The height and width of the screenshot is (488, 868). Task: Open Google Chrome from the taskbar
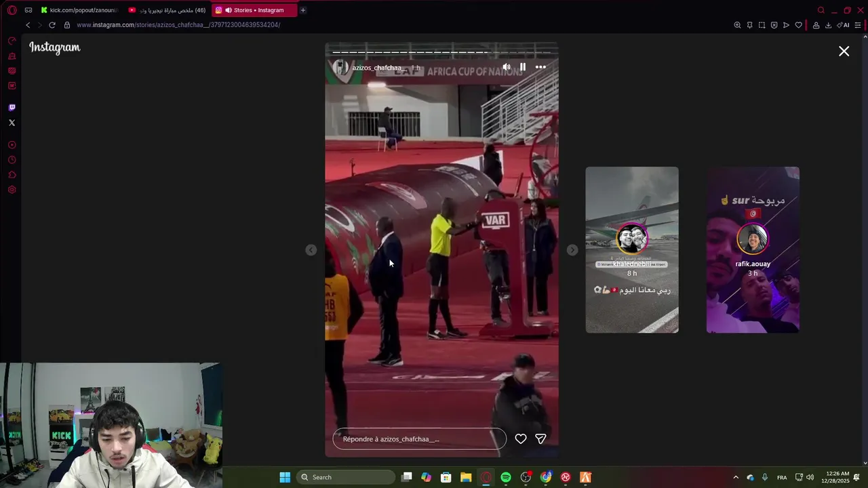click(x=546, y=477)
